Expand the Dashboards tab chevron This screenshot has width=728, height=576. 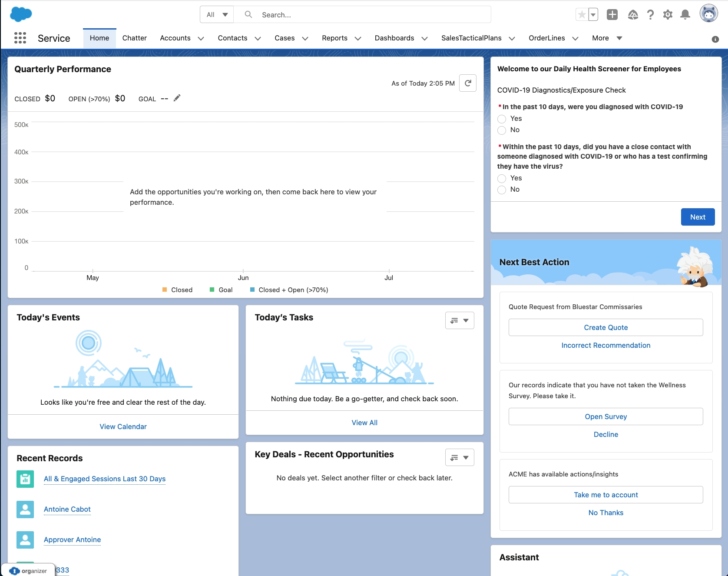point(424,38)
